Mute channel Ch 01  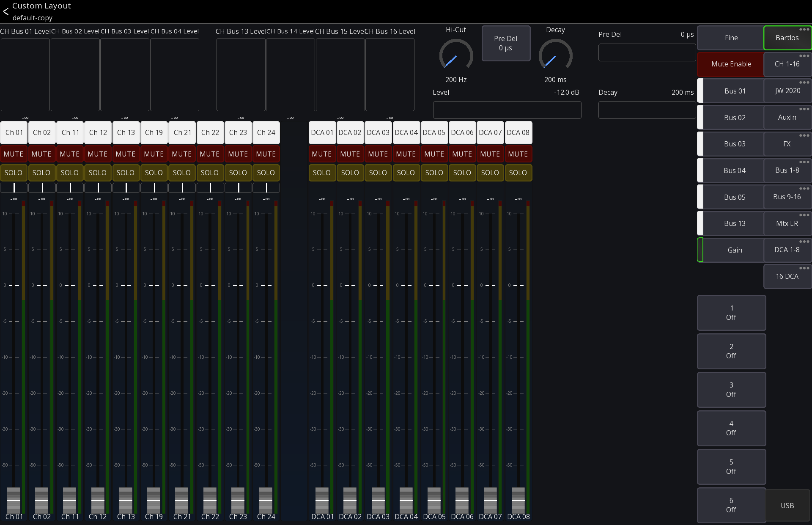[x=14, y=154]
